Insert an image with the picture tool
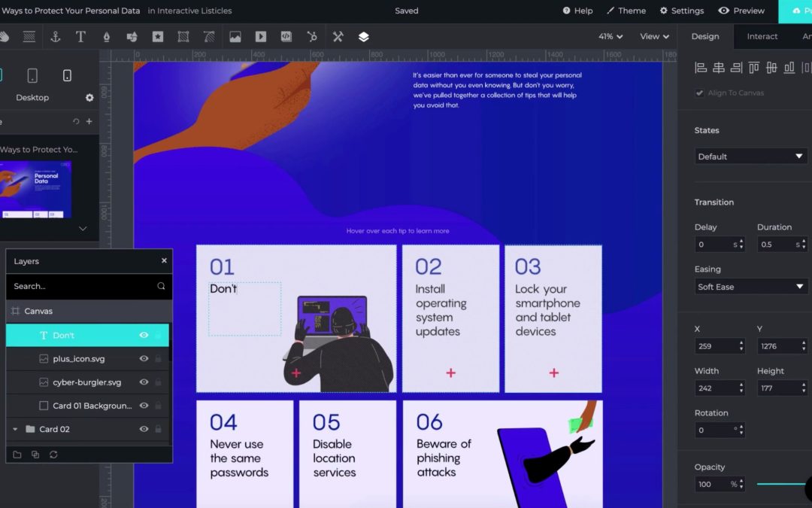 pos(235,37)
